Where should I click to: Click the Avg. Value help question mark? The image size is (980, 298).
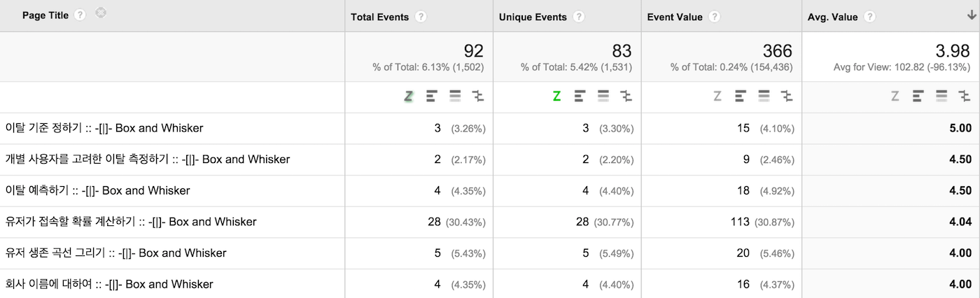869,17
